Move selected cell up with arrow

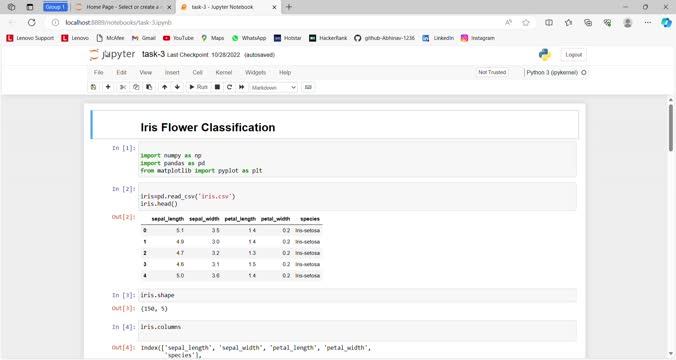(164, 87)
